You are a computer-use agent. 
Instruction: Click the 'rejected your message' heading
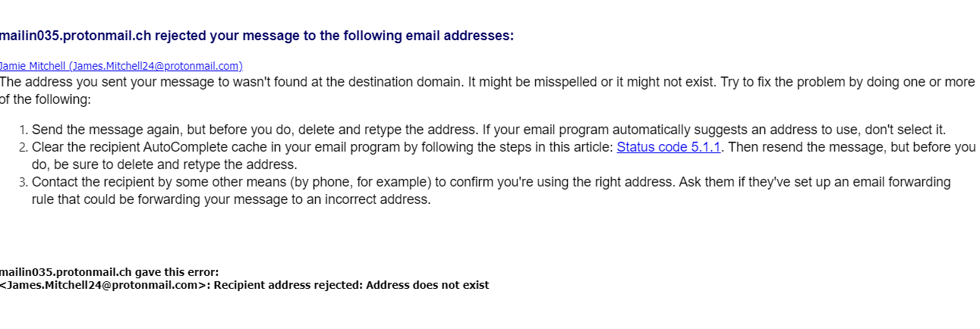coord(257,36)
